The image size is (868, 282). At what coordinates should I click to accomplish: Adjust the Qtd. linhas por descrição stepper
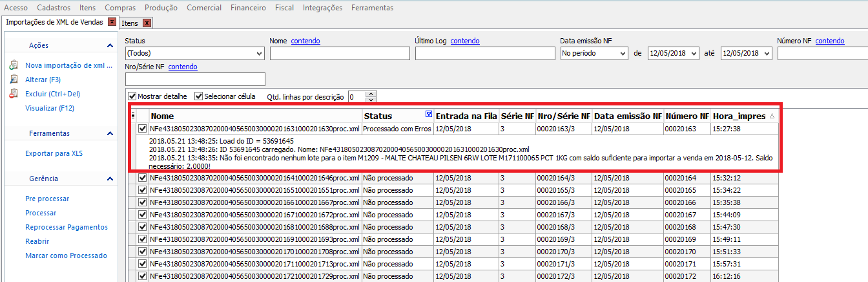tap(371, 97)
